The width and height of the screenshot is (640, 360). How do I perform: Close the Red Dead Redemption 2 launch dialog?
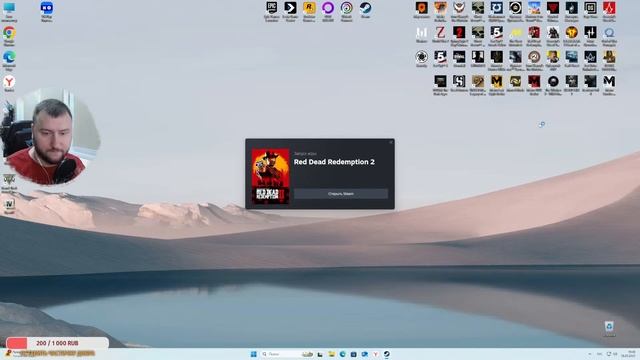[x=391, y=142]
